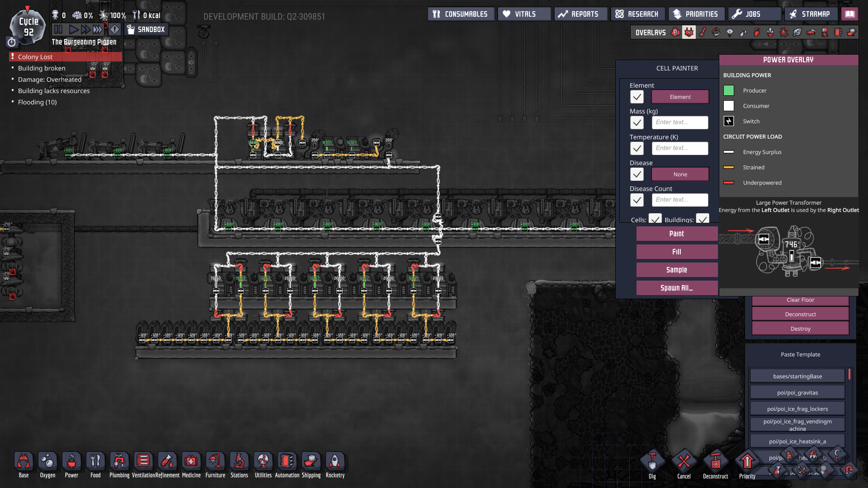Toggle the Temperature (K) checkbox
This screenshot has height=488, width=868.
tap(637, 148)
